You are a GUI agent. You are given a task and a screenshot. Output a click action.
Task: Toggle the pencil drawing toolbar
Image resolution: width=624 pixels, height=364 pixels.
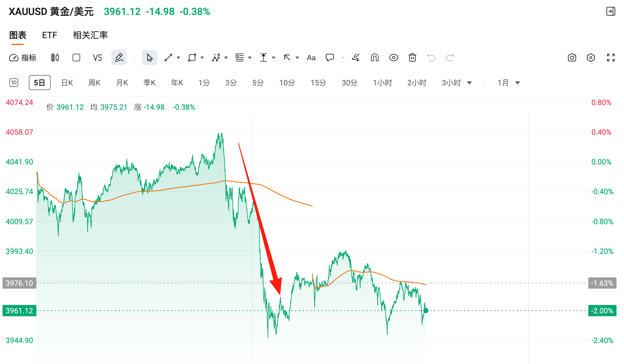(x=119, y=58)
